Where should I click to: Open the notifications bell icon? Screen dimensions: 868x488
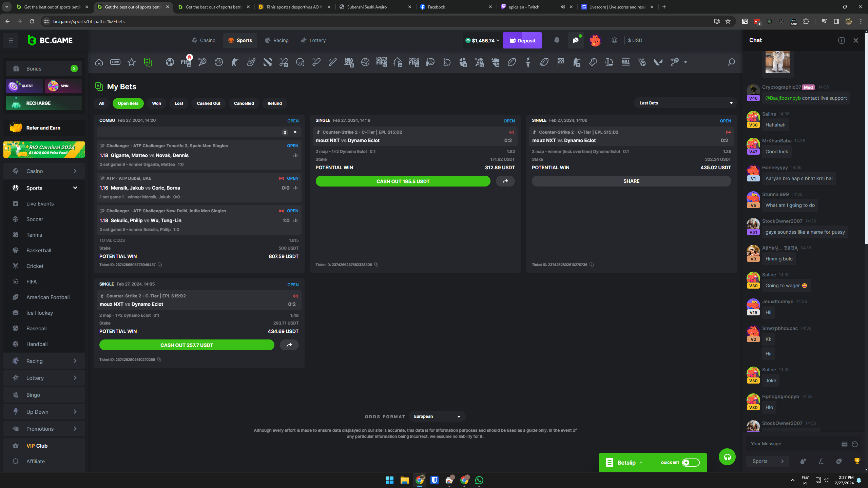point(557,40)
